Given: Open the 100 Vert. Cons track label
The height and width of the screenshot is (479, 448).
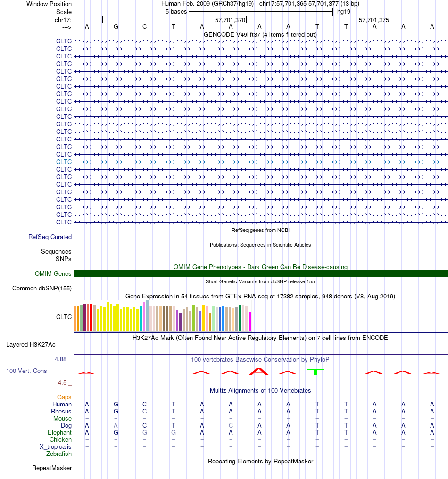Looking at the screenshot, I should [x=26, y=371].
